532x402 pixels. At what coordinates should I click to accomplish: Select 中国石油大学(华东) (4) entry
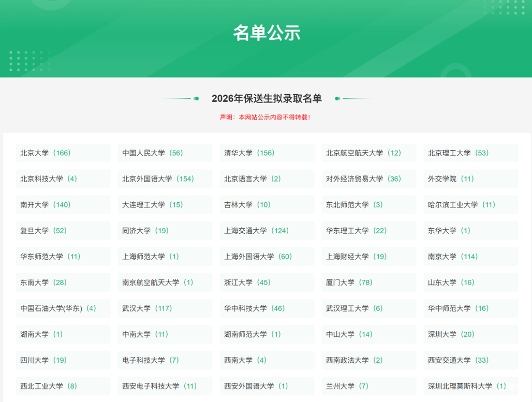click(x=63, y=308)
